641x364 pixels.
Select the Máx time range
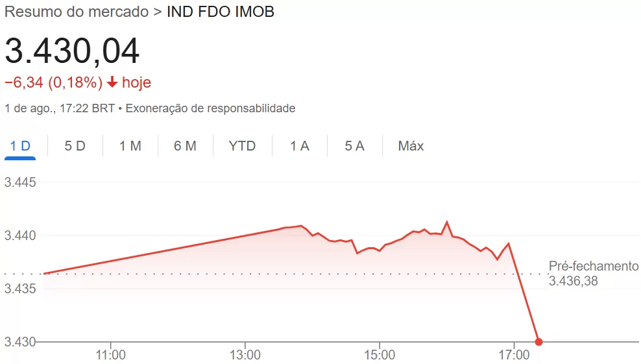(411, 146)
